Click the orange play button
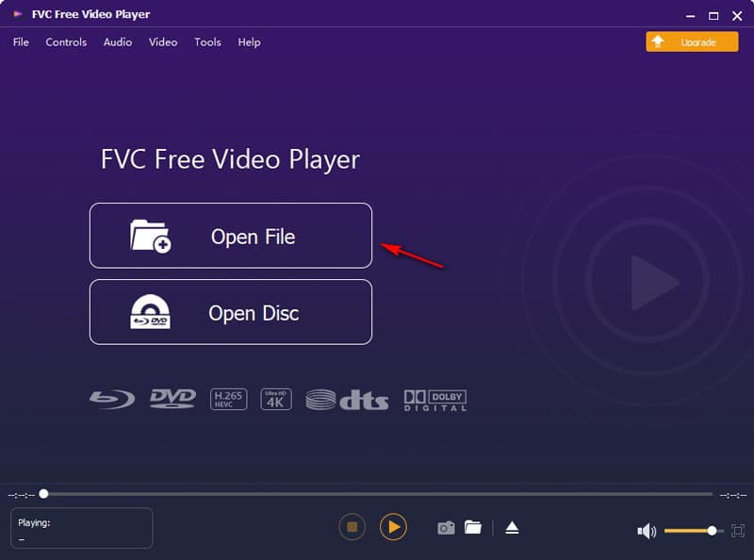 [393, 527]
